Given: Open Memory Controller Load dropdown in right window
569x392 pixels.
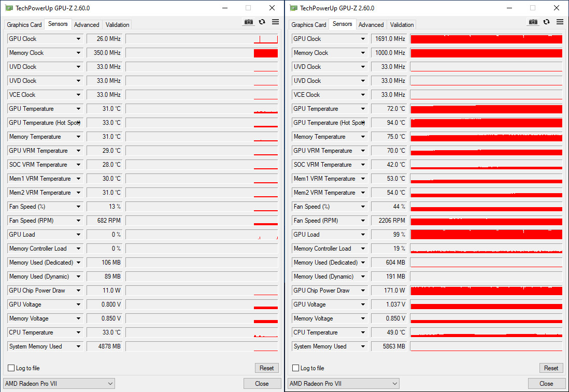Looking at the screenshot, I should [363, 249].
